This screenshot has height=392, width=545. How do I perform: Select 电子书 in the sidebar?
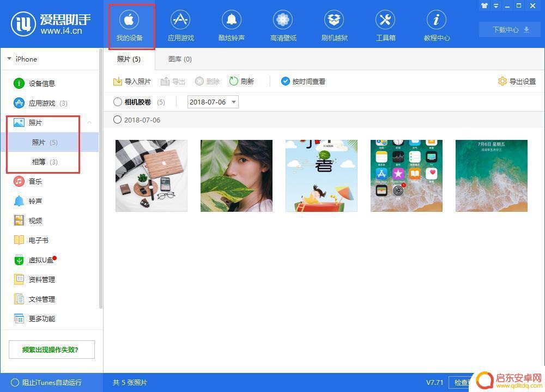31,240
